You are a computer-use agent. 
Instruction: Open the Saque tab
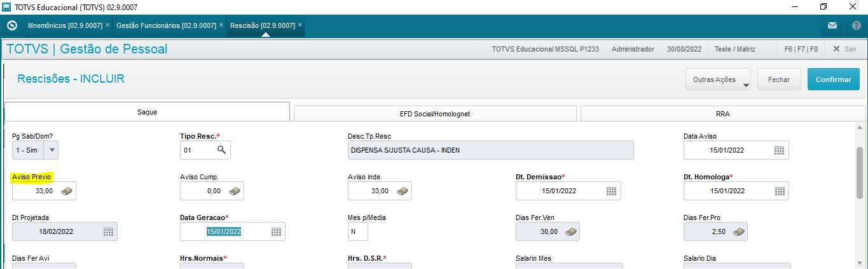pos(148,112)
